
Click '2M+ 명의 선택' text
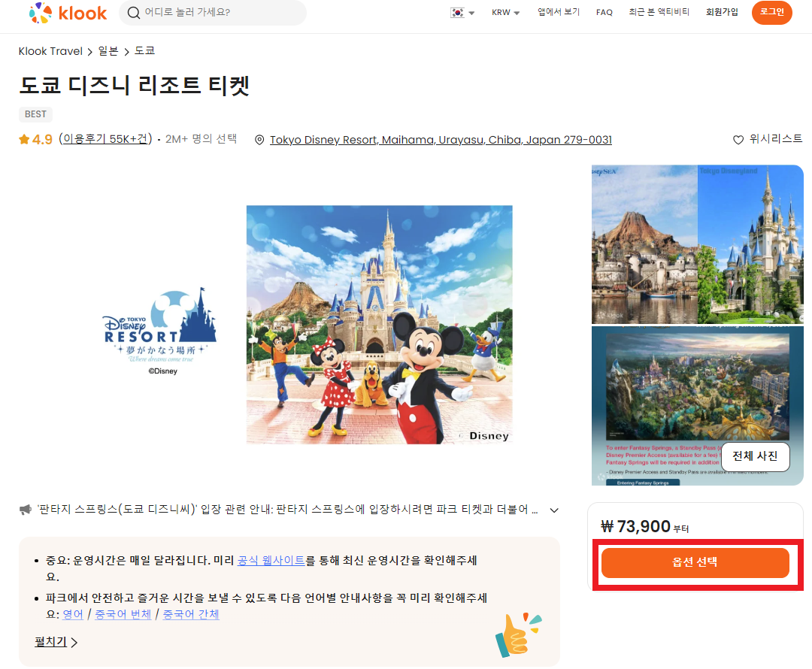(x=201, y=139)
